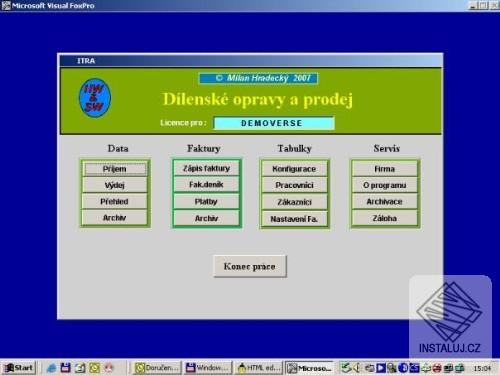Click the purple floppy disk quick launch icon
This screenshot has height=375, width=500.
coord(65,368)
